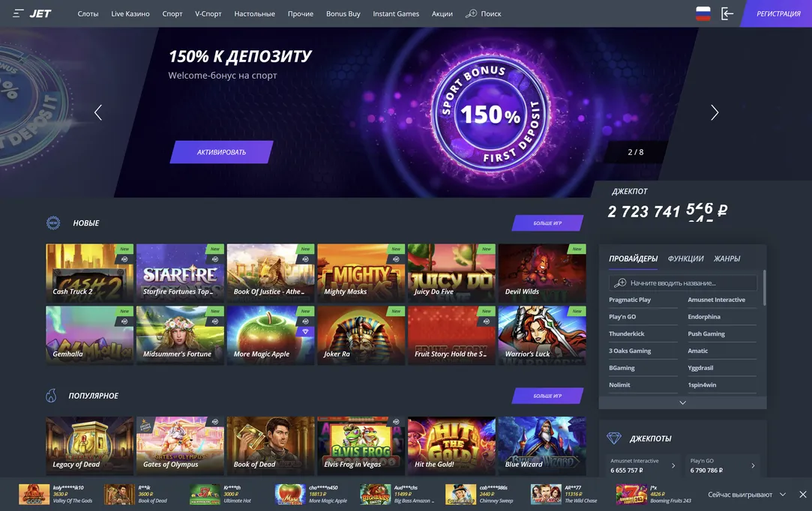This screenshot has height=511, width=812.
Task: Click the Russian flag language icon
Action: 703,13
